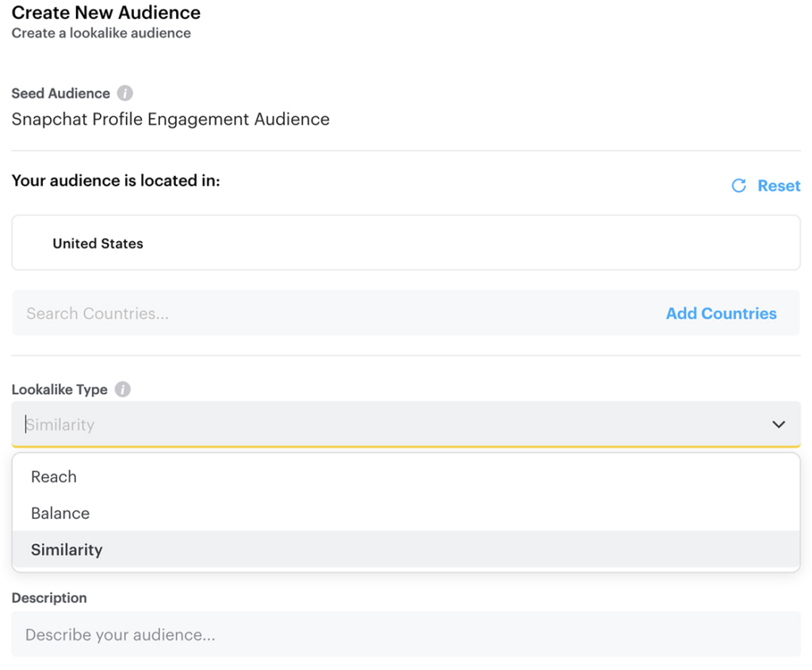Click the chevron on the Lookalike Type selector
812x670 pixels.
coord(778,423)
